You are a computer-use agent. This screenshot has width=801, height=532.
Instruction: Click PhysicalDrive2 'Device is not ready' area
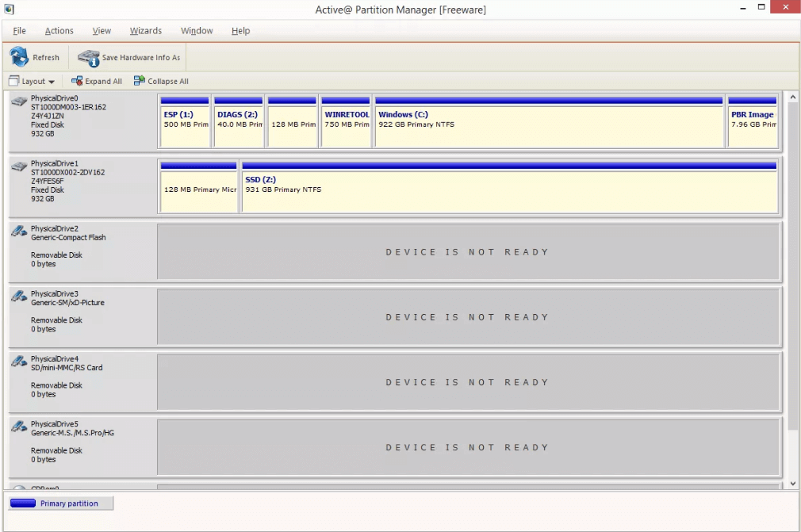click(467, 251)
